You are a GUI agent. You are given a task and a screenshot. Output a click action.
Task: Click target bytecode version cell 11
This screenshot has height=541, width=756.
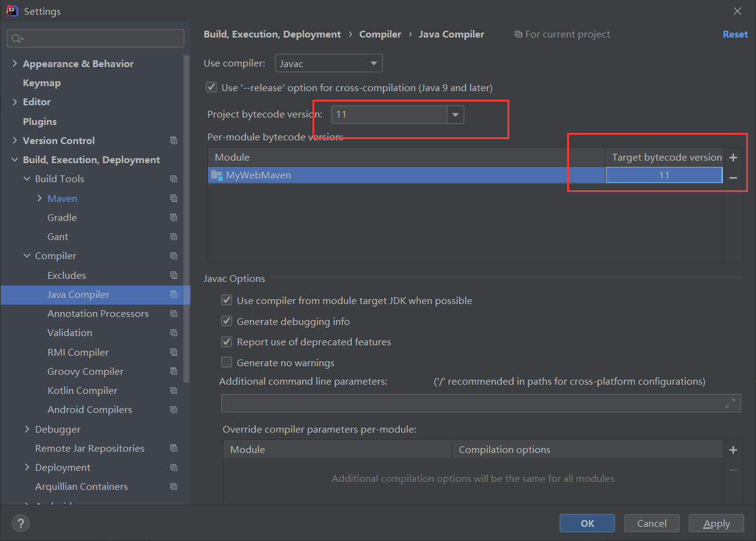coord(664,175)
